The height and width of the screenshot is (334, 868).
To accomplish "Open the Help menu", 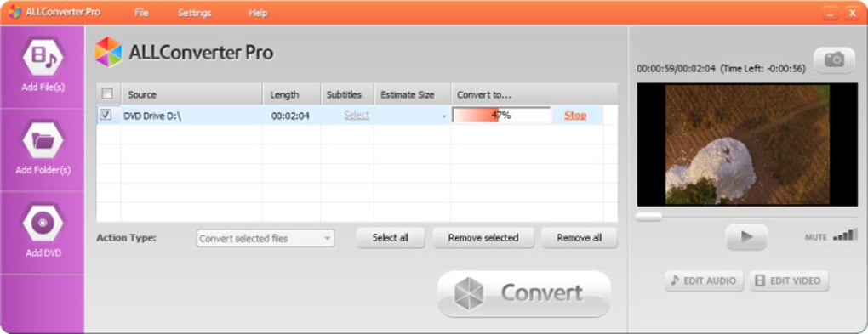I will pos(258,13).
